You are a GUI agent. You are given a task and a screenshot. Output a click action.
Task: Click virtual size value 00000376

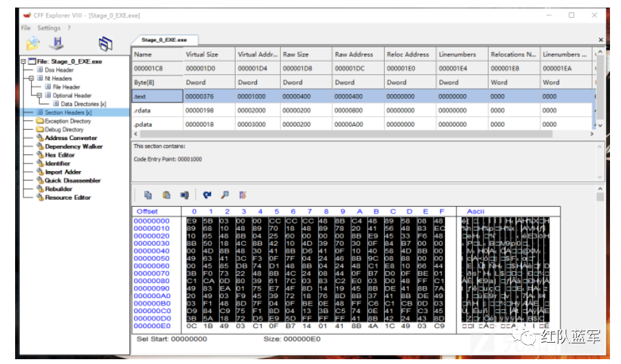click(x=200, y=96)
